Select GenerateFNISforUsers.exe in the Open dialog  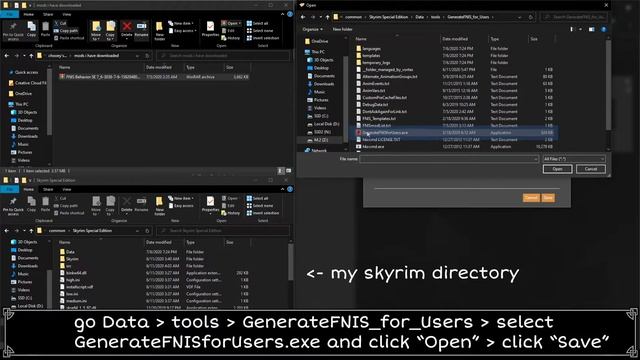[x=454, y=133]
